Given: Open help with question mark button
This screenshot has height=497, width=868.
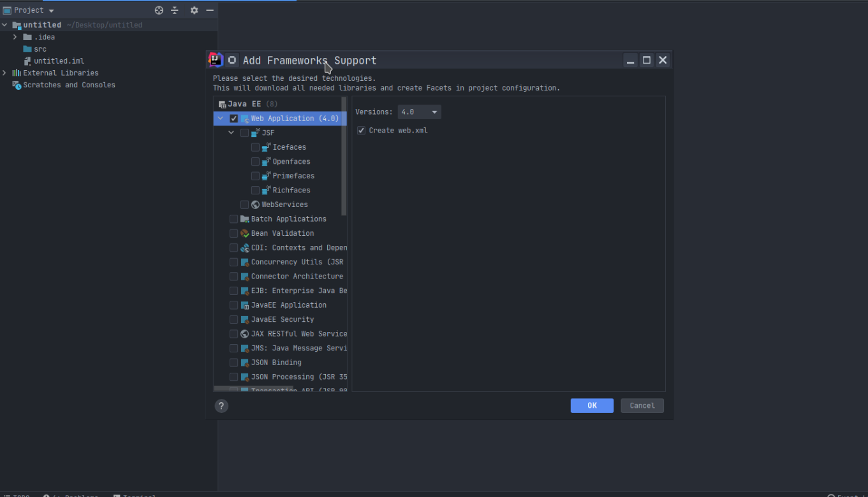Looking at the screenshot, I should click(x=221, y=406).
